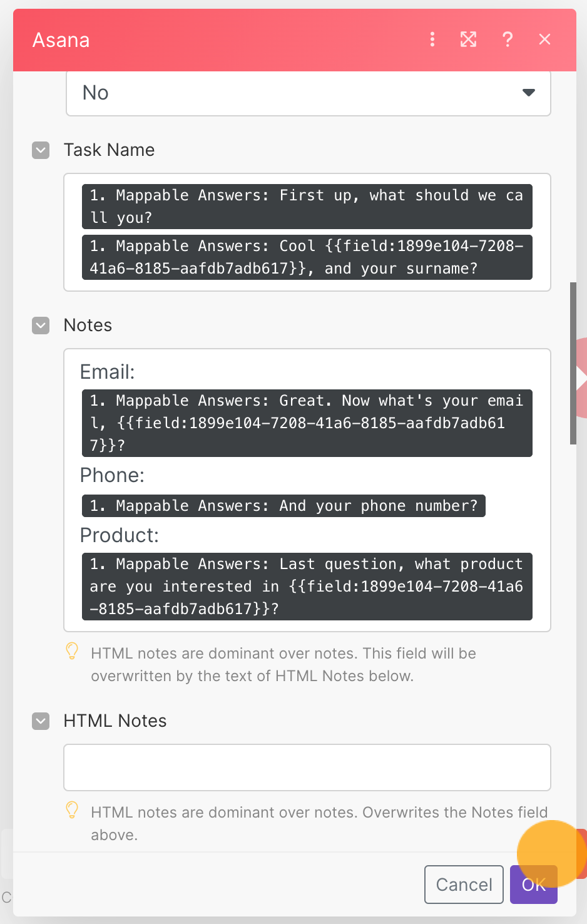Expand the Asana dialog to fullscreen

(469, 39)
